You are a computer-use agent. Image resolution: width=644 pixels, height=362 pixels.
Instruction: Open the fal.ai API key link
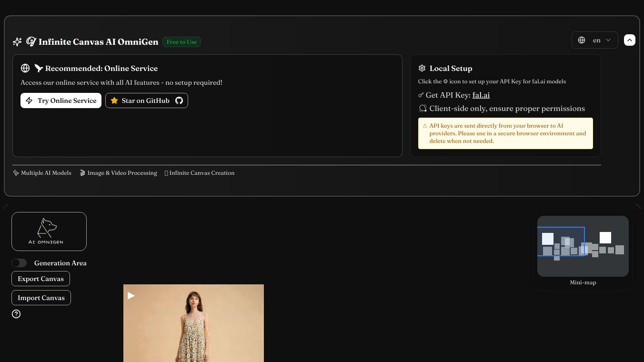click(x=481, y=95)
